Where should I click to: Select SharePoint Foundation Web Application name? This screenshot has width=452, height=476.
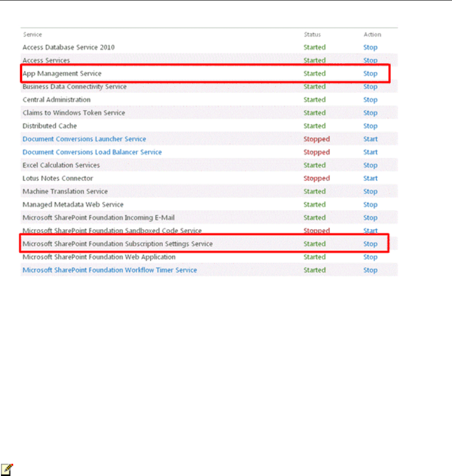tap(99, 257)
